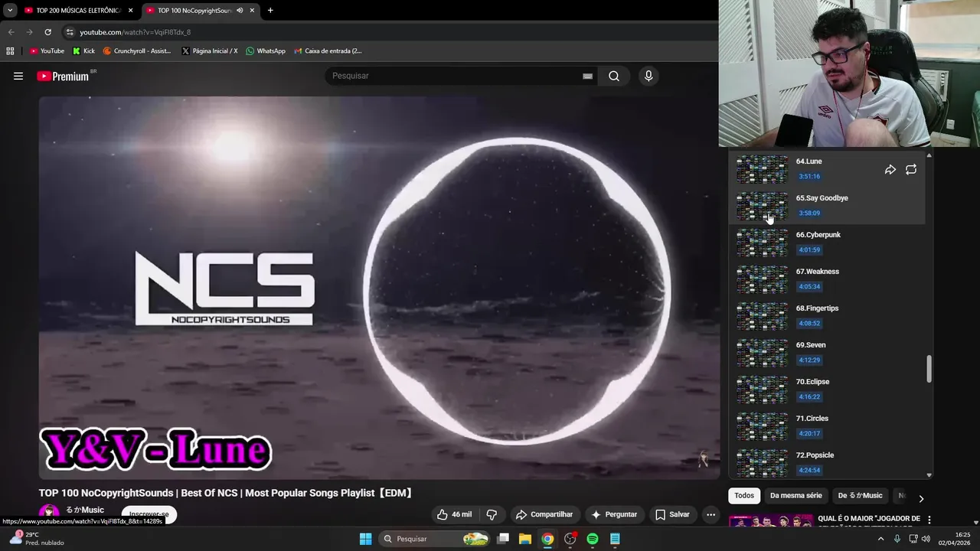Open るかMusic channel avatar
This screenshot has width=980, height=551.
pyautogui.click(x=49, y=514)
